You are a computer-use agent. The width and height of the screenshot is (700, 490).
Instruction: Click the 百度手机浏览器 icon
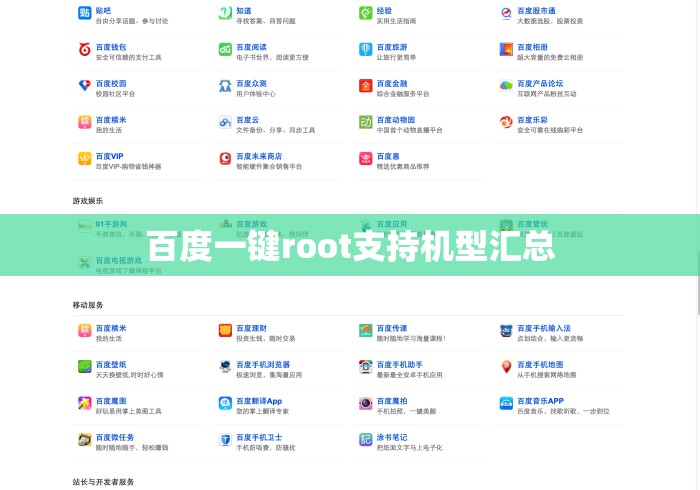tap(225, 367)
